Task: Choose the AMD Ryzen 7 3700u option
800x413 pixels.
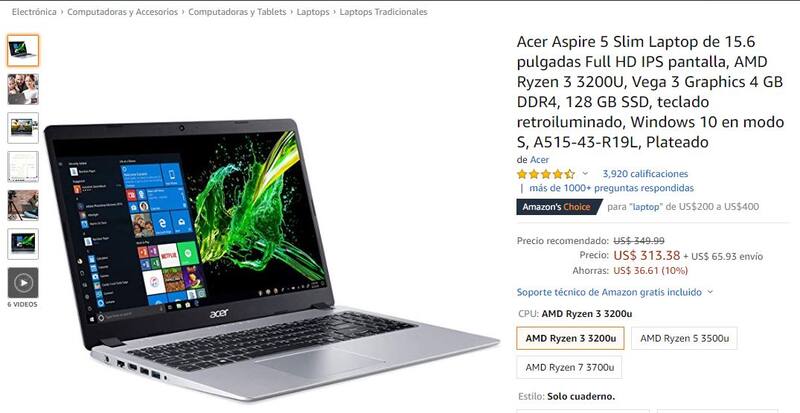Action: [x=569, y=367]
